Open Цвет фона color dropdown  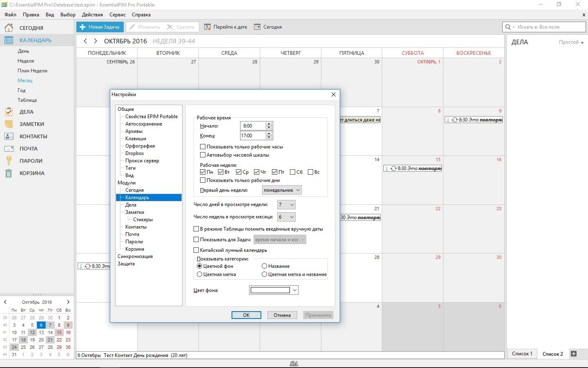[274, 290]
